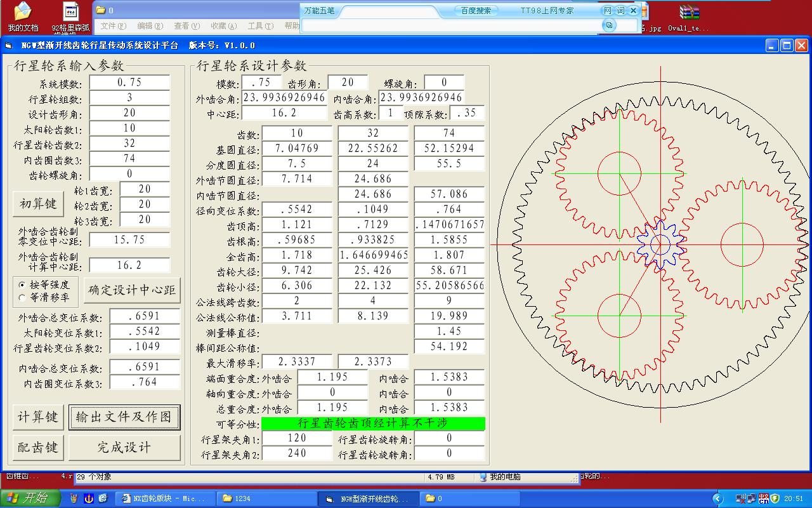812x508 pixels.
Task: Click the security shield tray icon
Action: click(774, 498)
